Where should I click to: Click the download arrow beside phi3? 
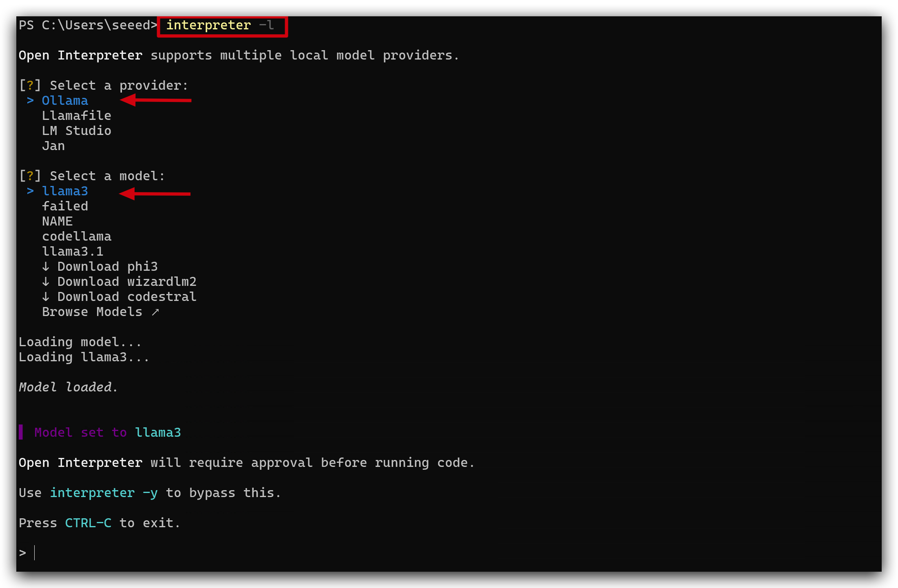(x=46, y=267)
